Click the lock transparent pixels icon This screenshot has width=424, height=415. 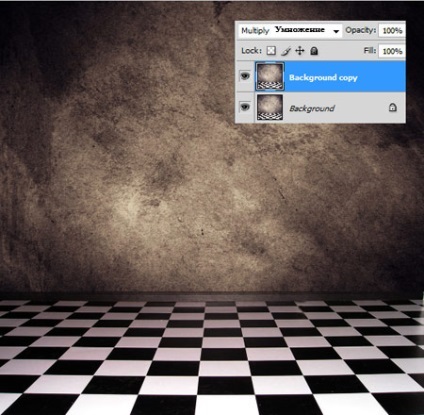point(271,51)
